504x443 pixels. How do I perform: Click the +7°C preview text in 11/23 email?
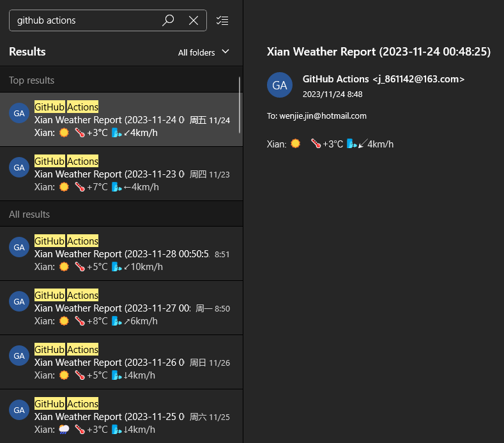97,187
